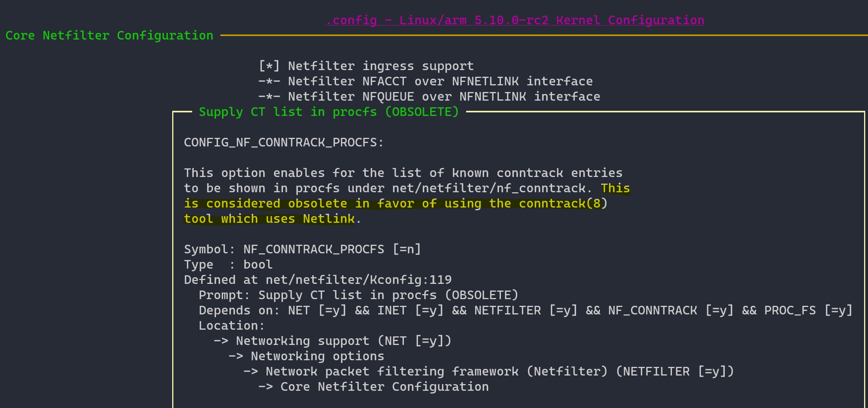Toggle Netfilter NFACCT over NFNETLINK interface
The image size is (868, 408).
point(426,81)
